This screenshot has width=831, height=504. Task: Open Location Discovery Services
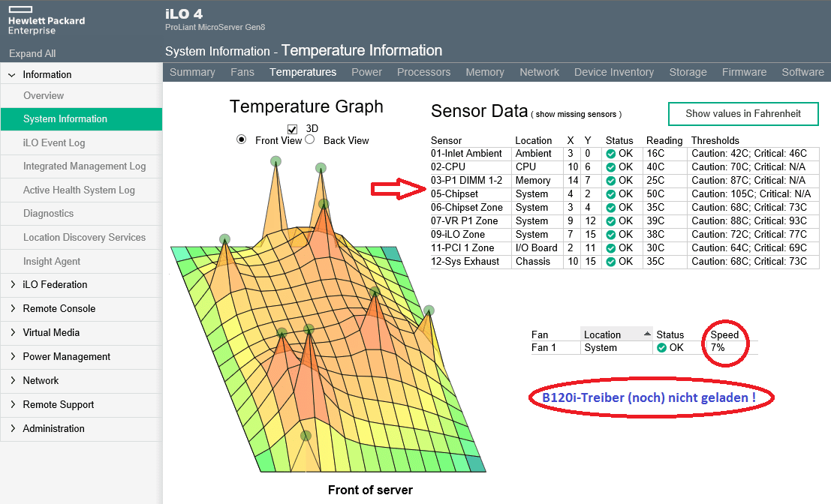click(x=84, y=237)
